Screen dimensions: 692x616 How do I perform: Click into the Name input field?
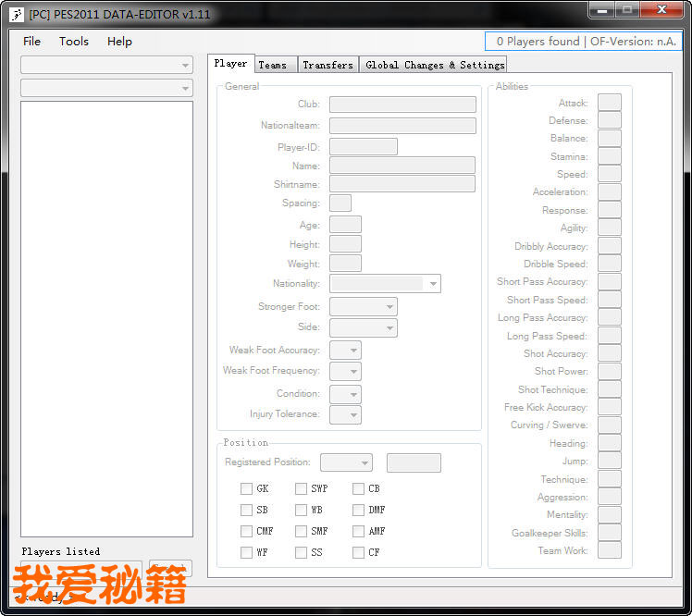click(402, 166)
